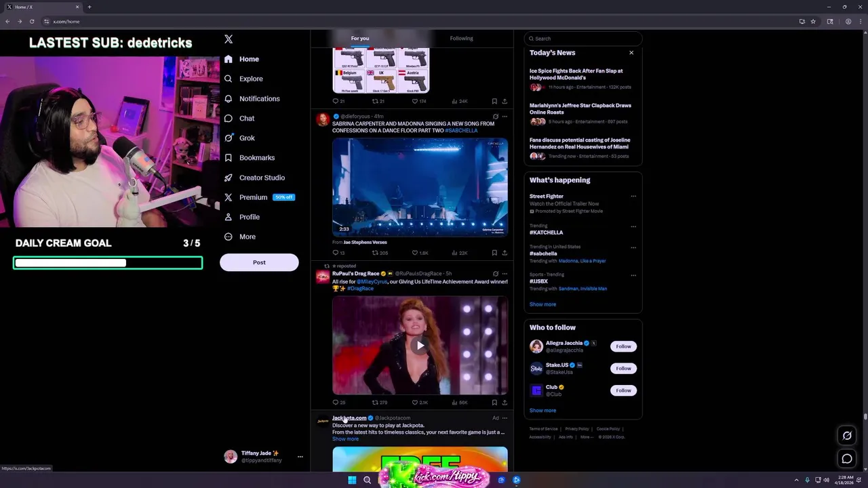Bookmark the RuPaul's Drag Race post

(494, 403)
